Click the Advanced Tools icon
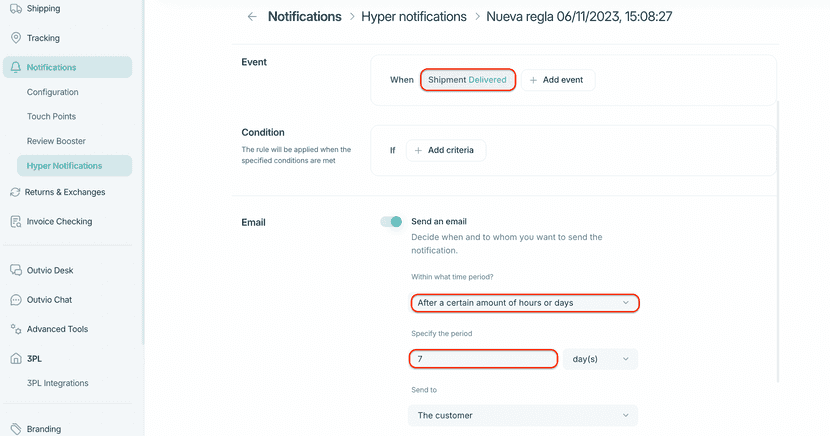The width and height of the screenshot is (830, 436). click(15, 329)
